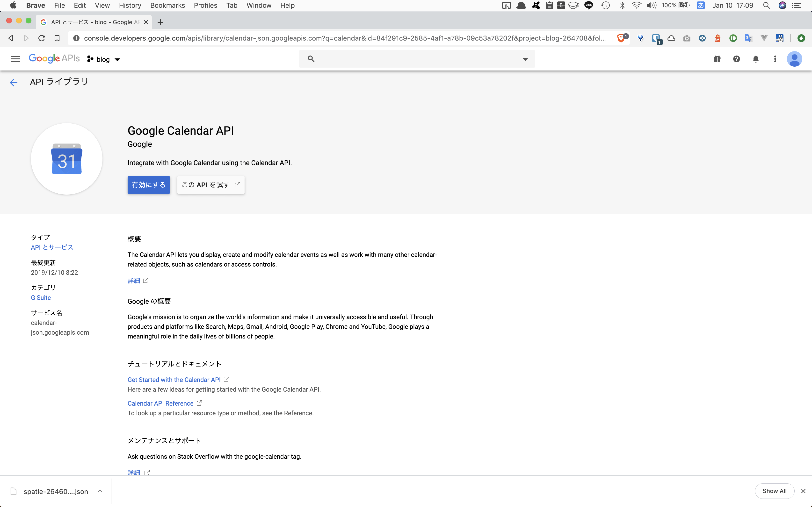
Task: Open the Bookmarks menu
Action: 167,5
